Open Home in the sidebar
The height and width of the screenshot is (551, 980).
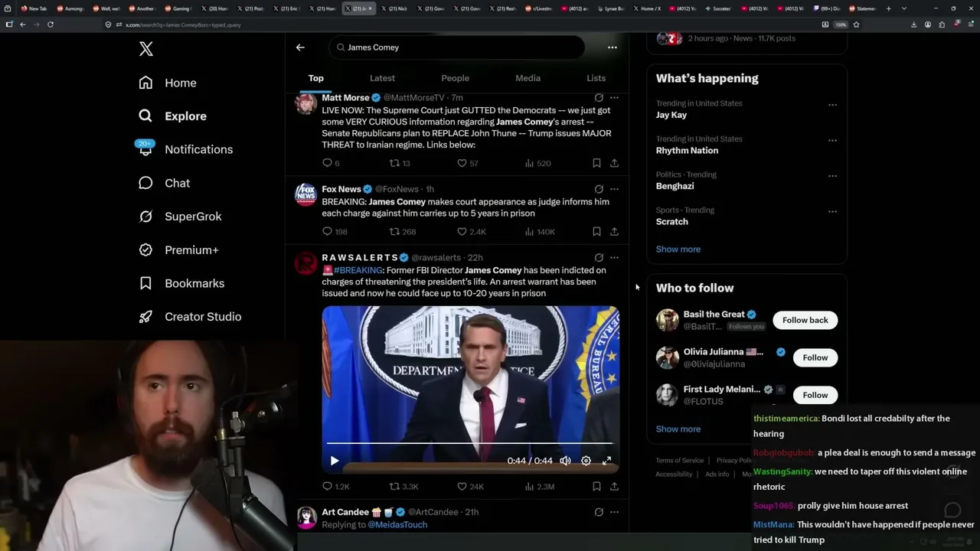pos(168,83)
